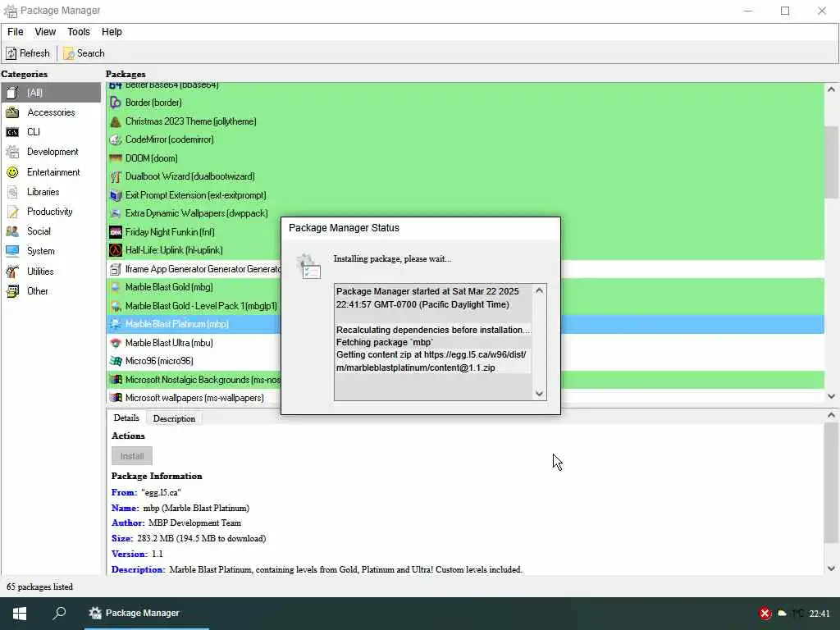This screenshot has width=840, height=630.
Task: Open the Help menu
Action: pyautogui.click(x=112, y=32)
